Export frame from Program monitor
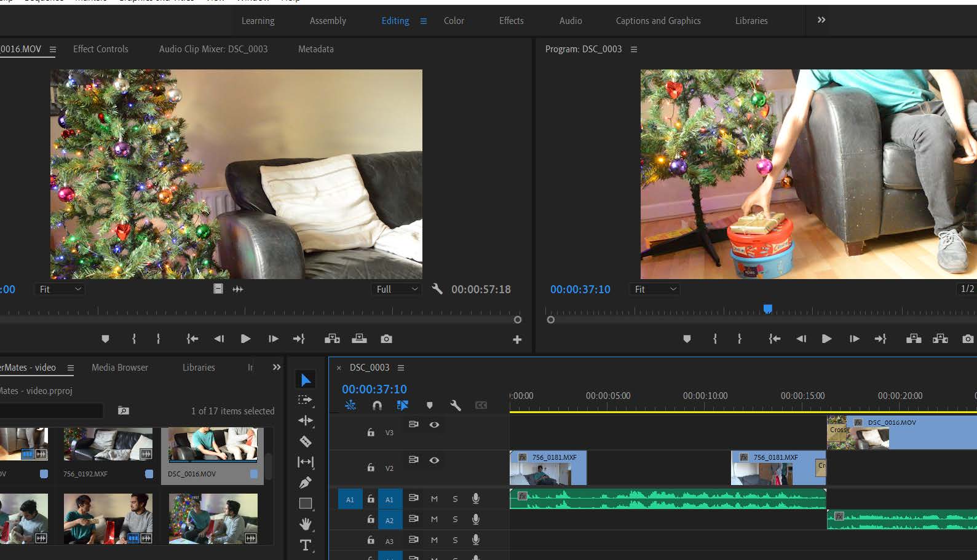Image resolution: width=977 pixels, height=560 pixels. 968,339
